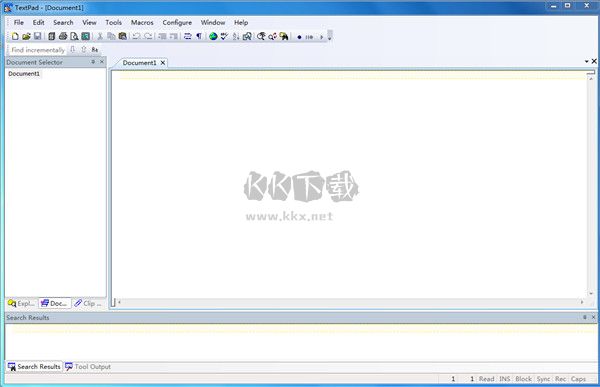Click the web browser globe icon
The image size is (600, 387).
[x=213, y=36]
